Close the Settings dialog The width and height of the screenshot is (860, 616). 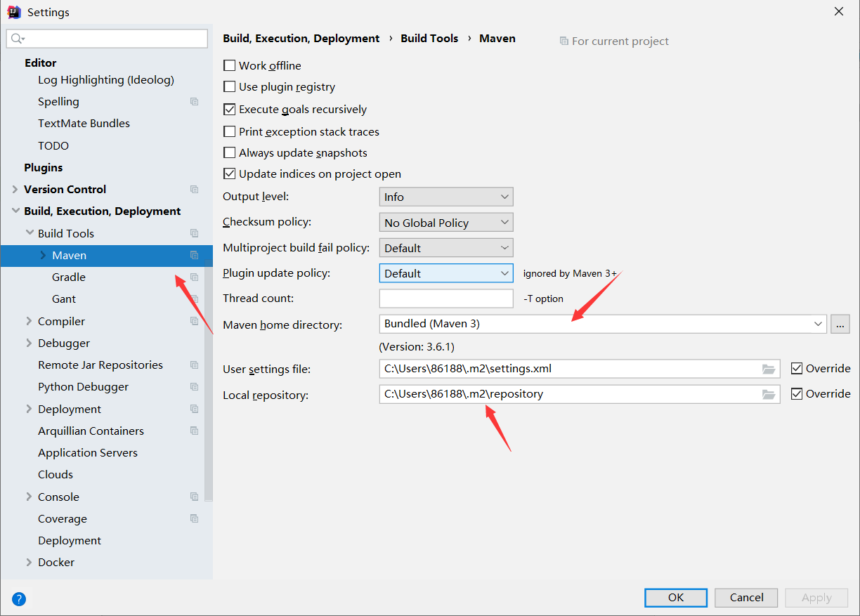(839, 12)
